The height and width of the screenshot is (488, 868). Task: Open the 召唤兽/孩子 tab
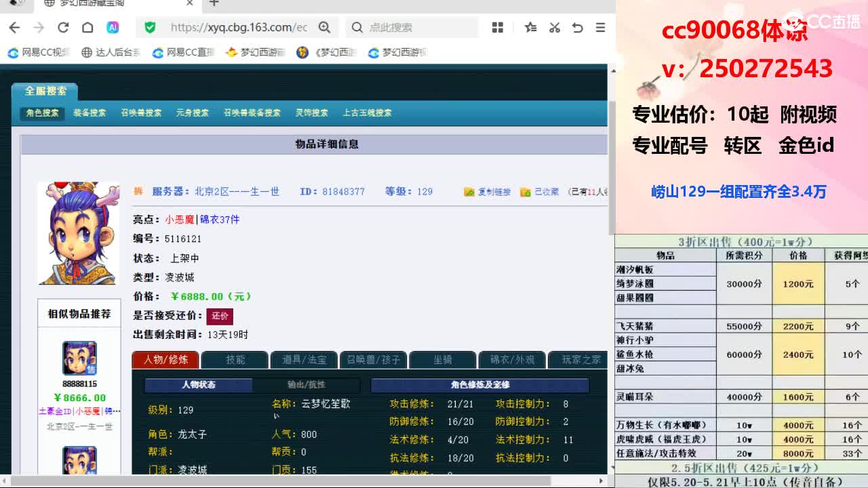click(x=373, y=360)
